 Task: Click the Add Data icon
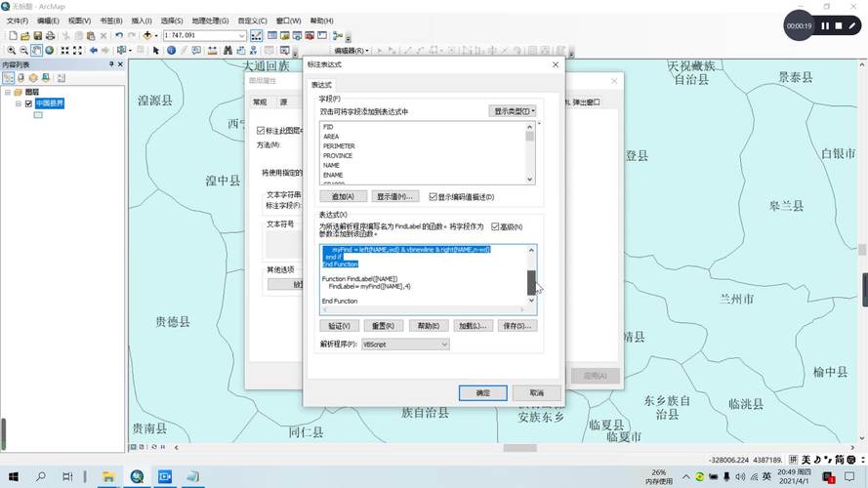[146, 36]
